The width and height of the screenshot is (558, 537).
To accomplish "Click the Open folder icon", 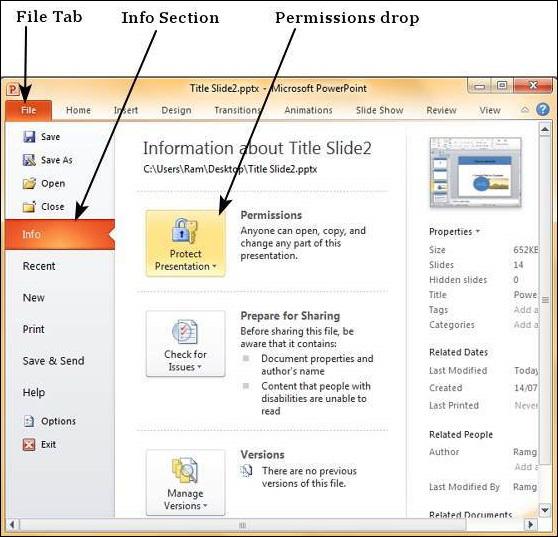I will (29, 183).
